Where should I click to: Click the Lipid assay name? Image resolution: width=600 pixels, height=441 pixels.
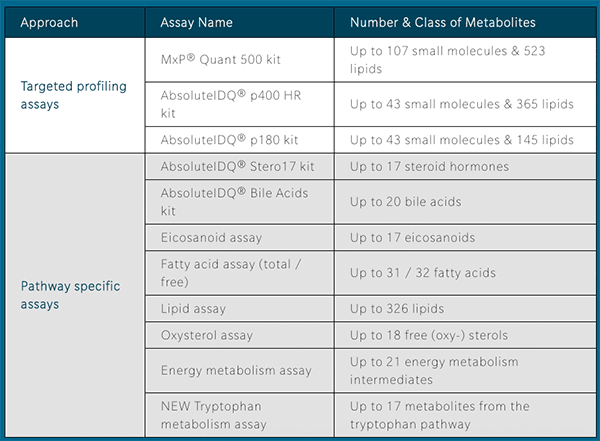[x=194, y=309]
